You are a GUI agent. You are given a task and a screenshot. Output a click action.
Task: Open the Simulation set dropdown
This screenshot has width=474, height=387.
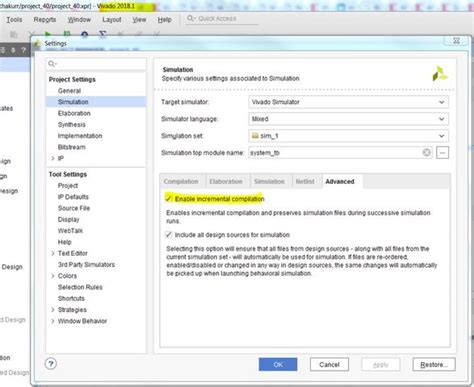(x=348, y=136)
